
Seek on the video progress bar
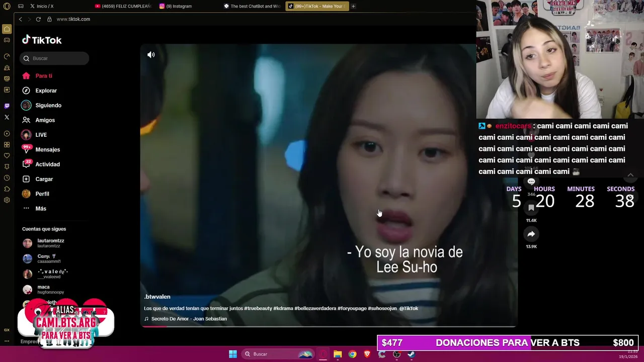pos(329,326)
